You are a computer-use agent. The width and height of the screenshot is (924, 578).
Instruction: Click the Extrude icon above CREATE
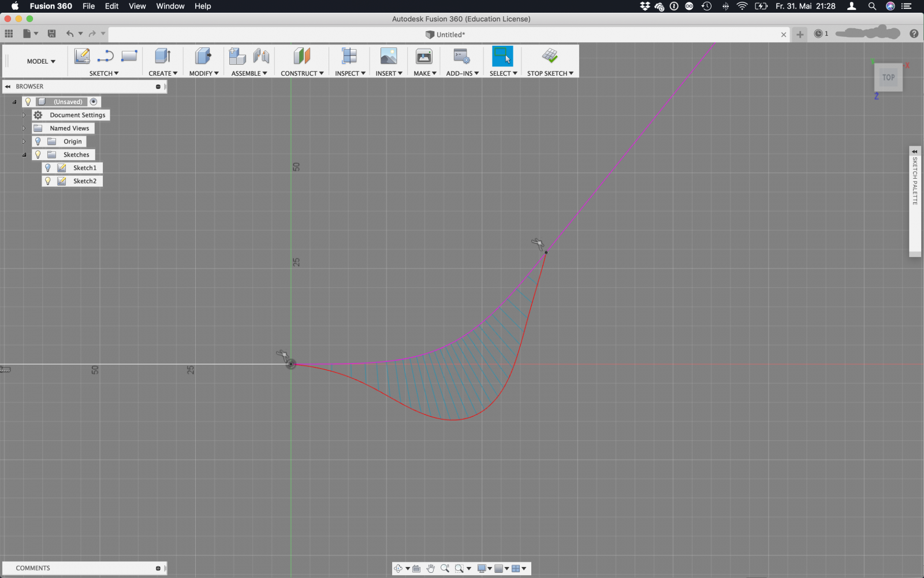pos(163,56)
